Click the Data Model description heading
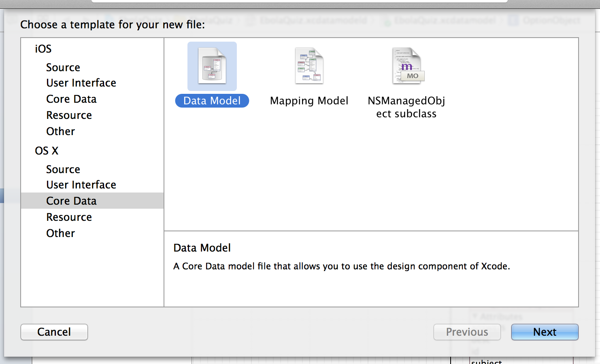This screenshot has height=364, width=600. (202, 248)
